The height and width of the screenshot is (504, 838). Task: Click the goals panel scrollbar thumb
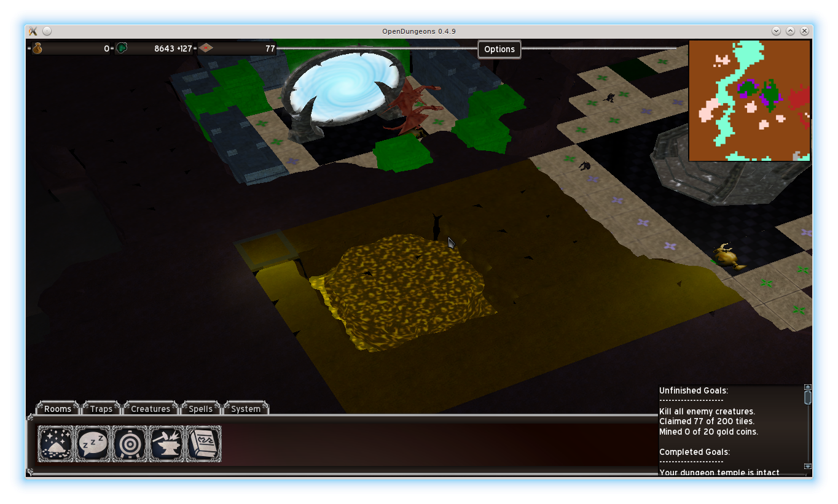click(808, 398)
